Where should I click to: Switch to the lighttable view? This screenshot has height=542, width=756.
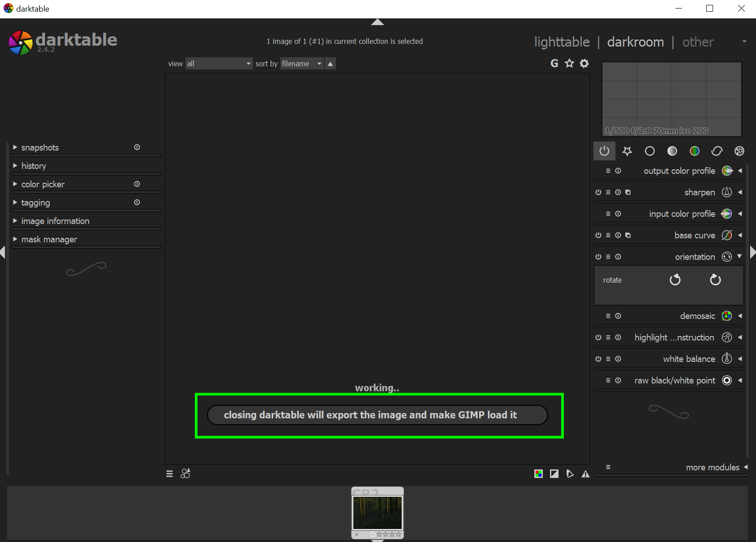562,42
